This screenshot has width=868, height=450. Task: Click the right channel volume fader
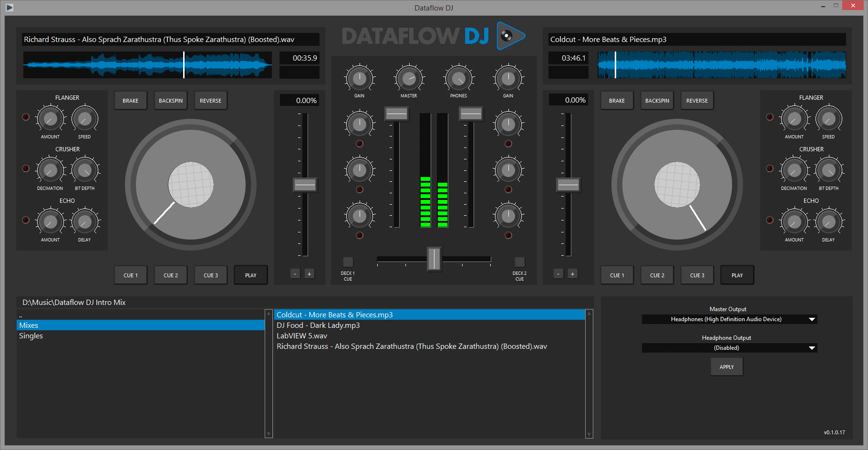pyautogui.click(x=471, y=114)
